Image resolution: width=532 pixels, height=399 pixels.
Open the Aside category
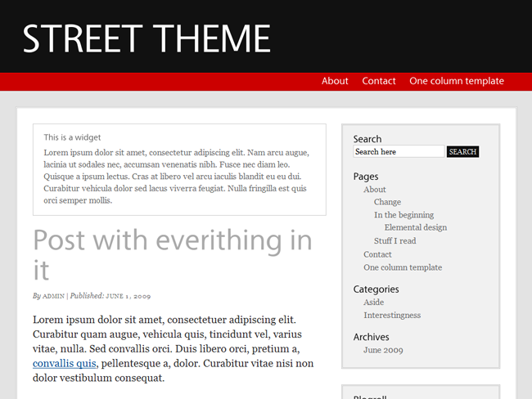point(373,303)
